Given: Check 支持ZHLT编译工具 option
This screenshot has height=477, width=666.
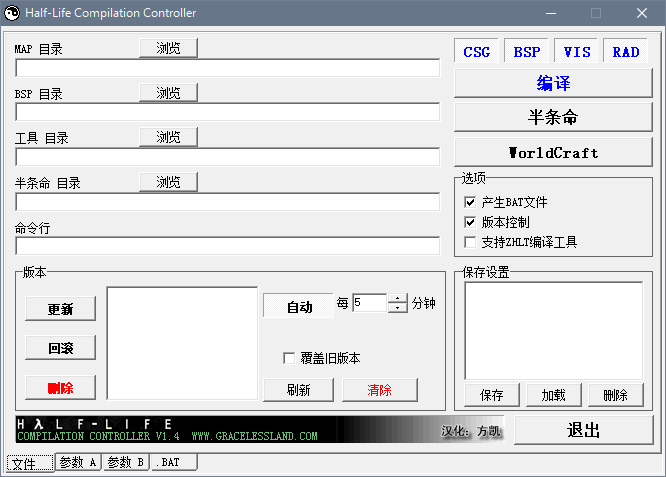Looking at the screenshot, I should pos(471,242).
